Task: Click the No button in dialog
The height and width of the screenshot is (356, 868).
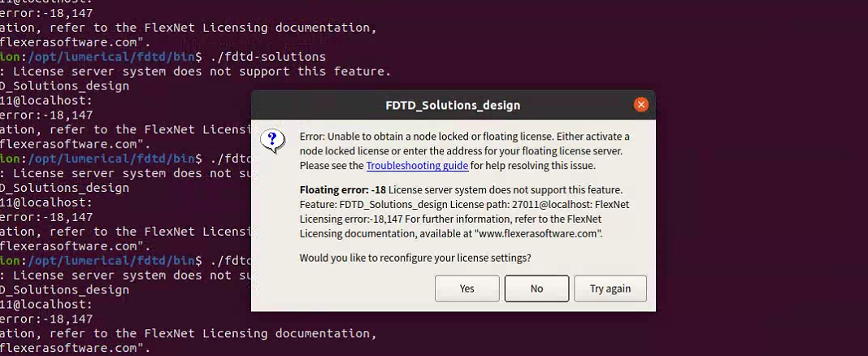Action: (x=536, y=289)
